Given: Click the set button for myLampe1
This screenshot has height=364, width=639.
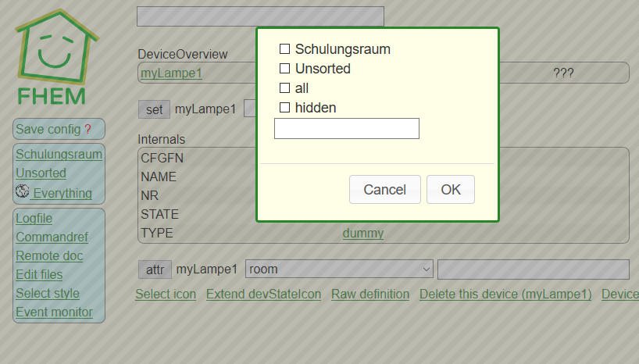Looking at the screenshot, I should (x=154, y=109).
